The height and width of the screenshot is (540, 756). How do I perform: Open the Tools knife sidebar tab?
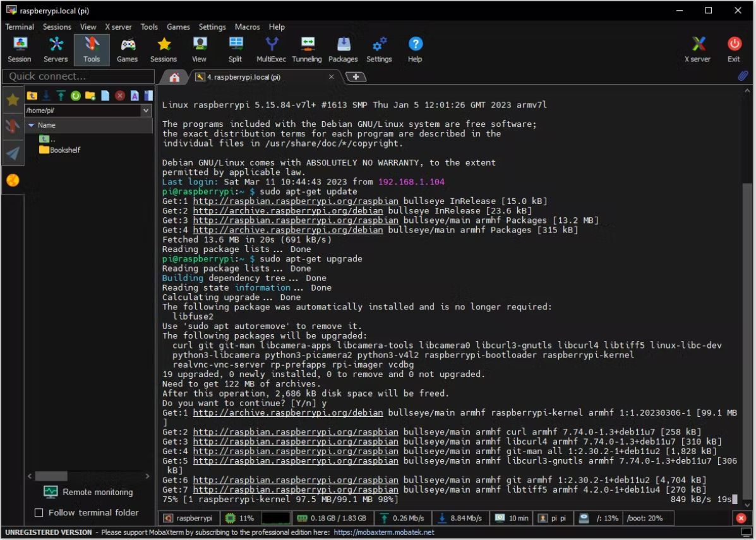(x=13, y=126)
